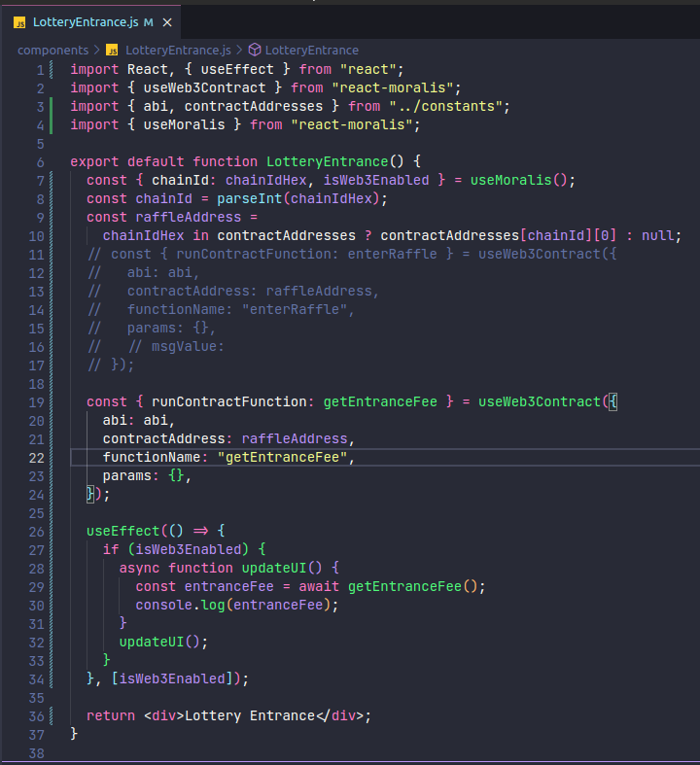Open 'LotteryEntrance.js' breadcrumb item
This screenshot has width=700, height=765.
pos(178,51)
